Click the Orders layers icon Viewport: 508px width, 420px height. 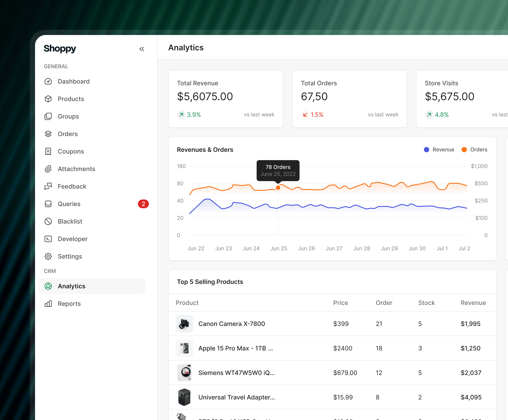tap(48, 134)
